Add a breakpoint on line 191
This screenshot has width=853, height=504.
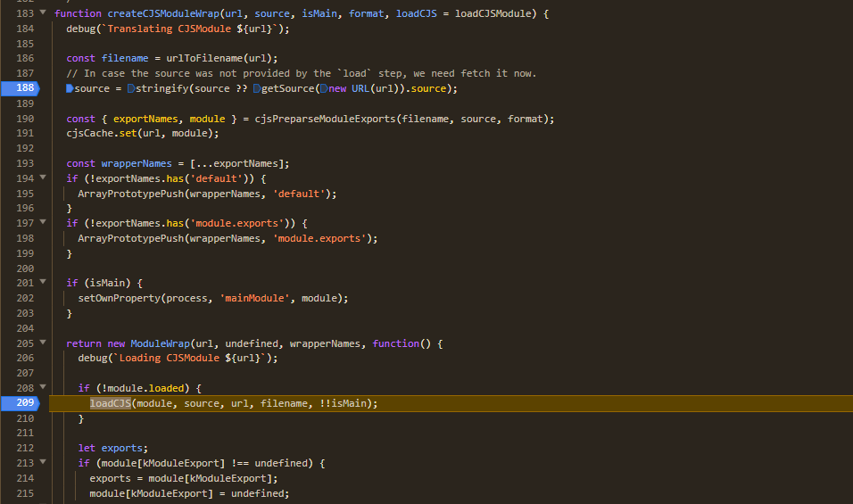coord(24,133)
